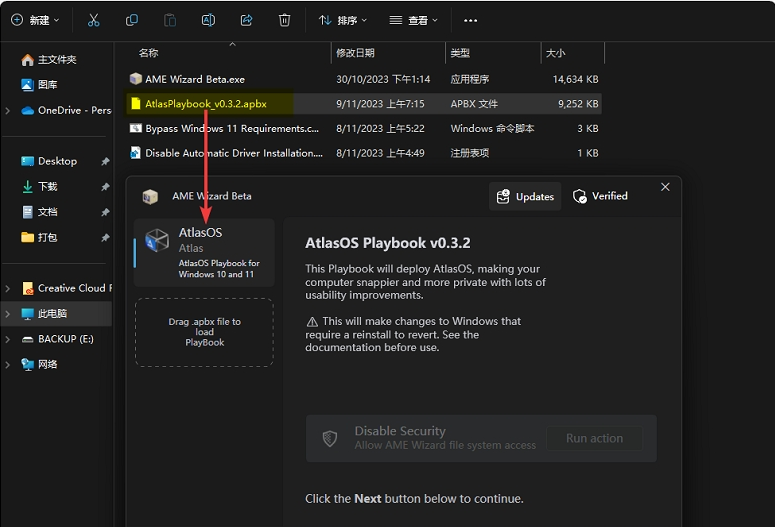
Task: Open Creative Cloud Files in sidebar
Action: pyautogui.click(x=67, y=288)
